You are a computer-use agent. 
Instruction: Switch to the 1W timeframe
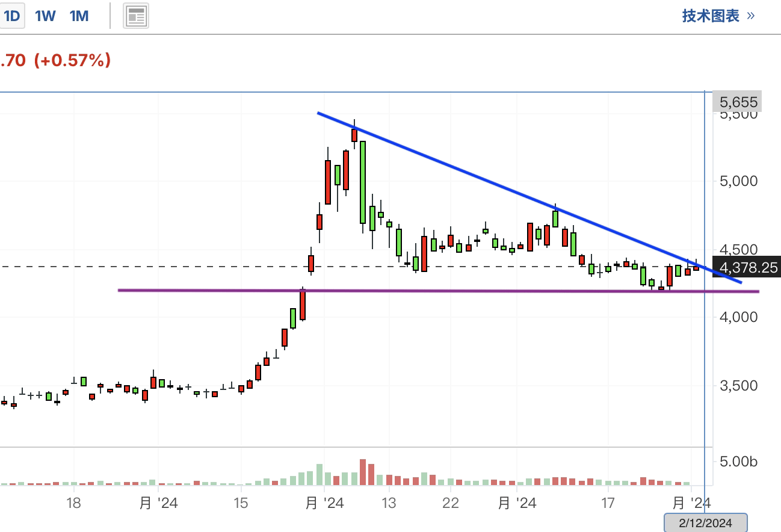pos(45,16)
